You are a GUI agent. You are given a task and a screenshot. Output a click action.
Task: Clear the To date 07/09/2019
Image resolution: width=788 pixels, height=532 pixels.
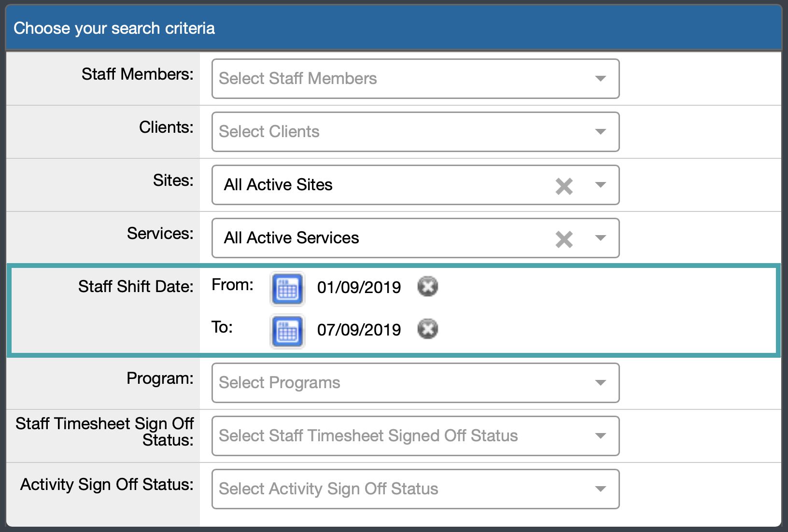pos(427,329)
